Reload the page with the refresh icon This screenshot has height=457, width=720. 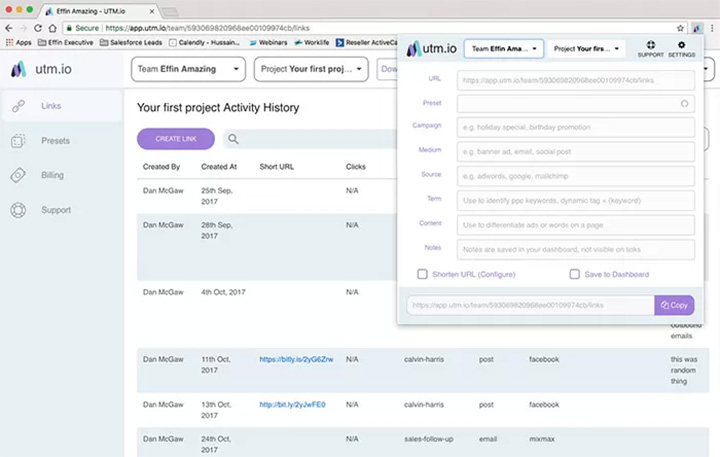click(38, 28)
